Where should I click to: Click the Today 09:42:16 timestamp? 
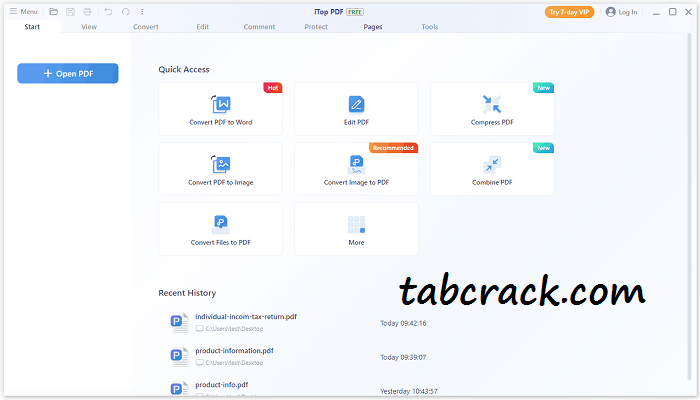[403, 323]
